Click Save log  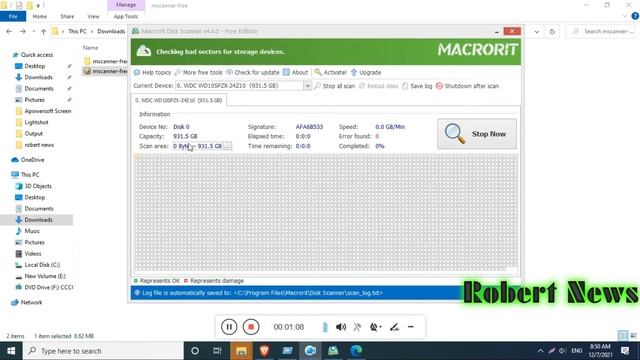pos(417,86)
